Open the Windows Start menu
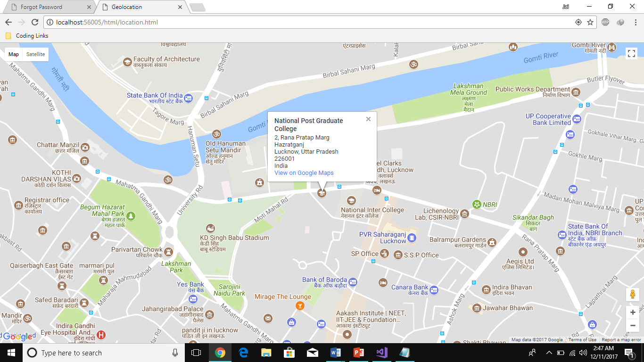The height and width of the screenshot is (362, 644). click(11, 353)
